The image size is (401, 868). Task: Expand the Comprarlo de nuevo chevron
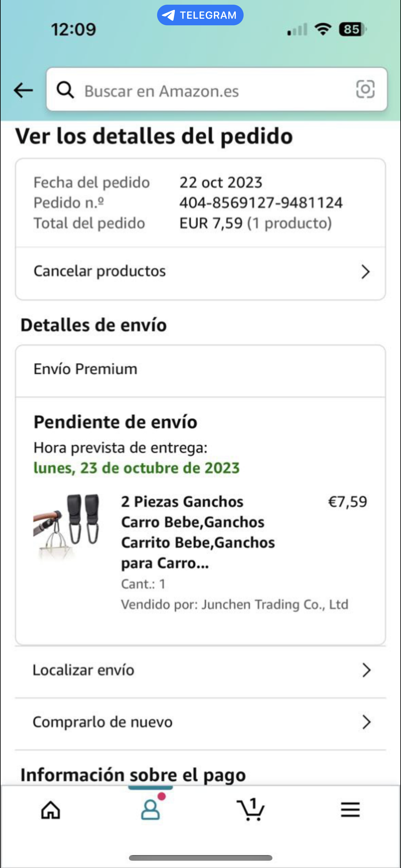(x=366, y=722)
